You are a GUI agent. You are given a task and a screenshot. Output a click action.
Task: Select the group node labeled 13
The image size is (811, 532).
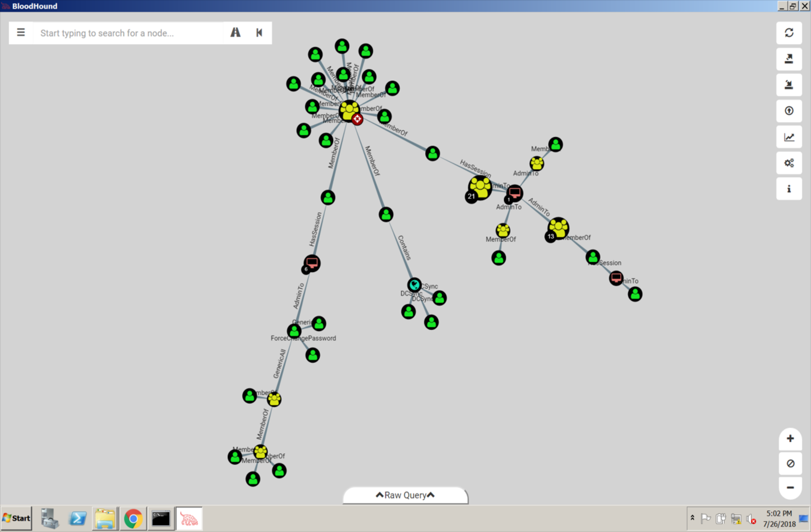coord(558,228)
